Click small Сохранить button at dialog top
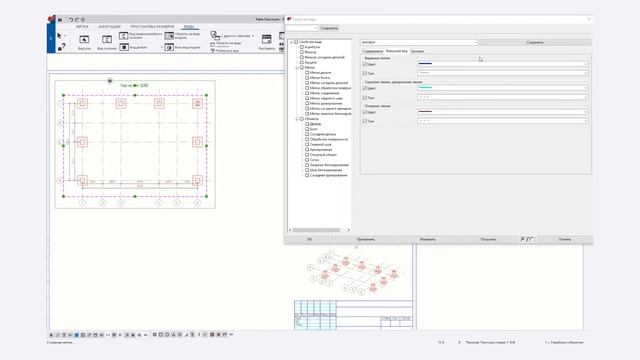Image resolution: width=640 pixels, height=360 pixels. 329,28
